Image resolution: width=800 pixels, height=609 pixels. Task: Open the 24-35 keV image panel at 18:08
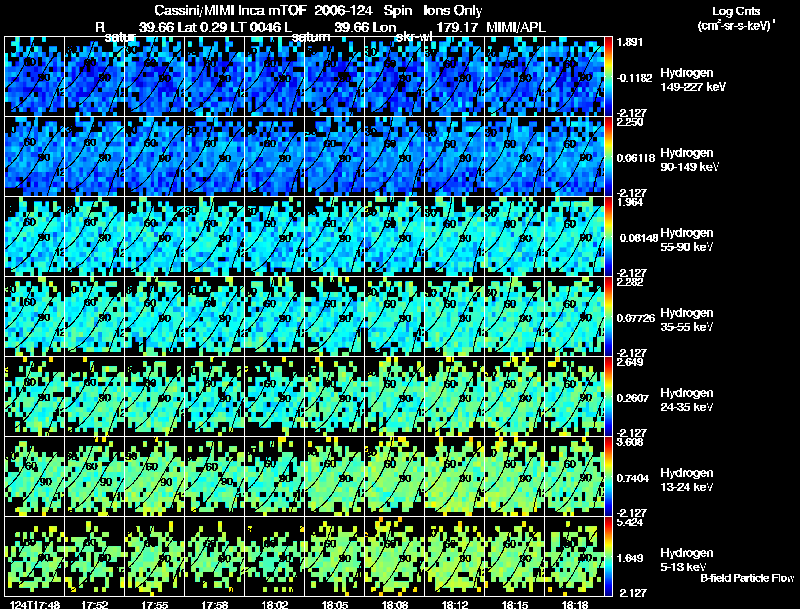pyautogui.click(x=395, y=397)
